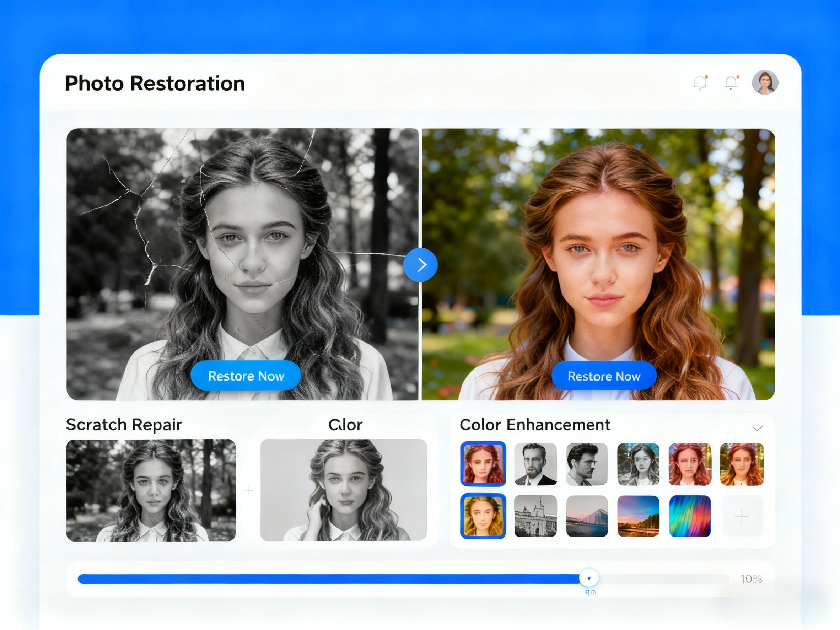840x630 pixels.
Task: Switch to the Scratch Repair section
Action: pyautogui.click(x=124, y=425)
